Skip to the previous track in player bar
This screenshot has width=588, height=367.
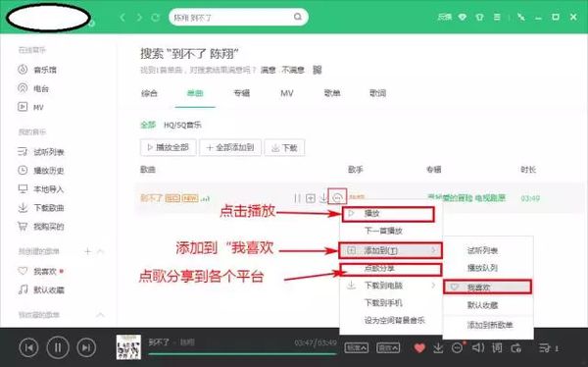coord(28,347)
